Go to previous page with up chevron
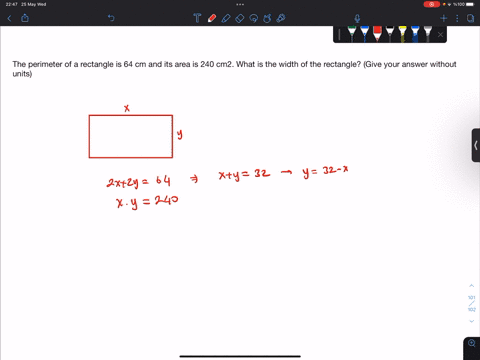The width and height of the screenshot is (480, 360). point(471,286)
